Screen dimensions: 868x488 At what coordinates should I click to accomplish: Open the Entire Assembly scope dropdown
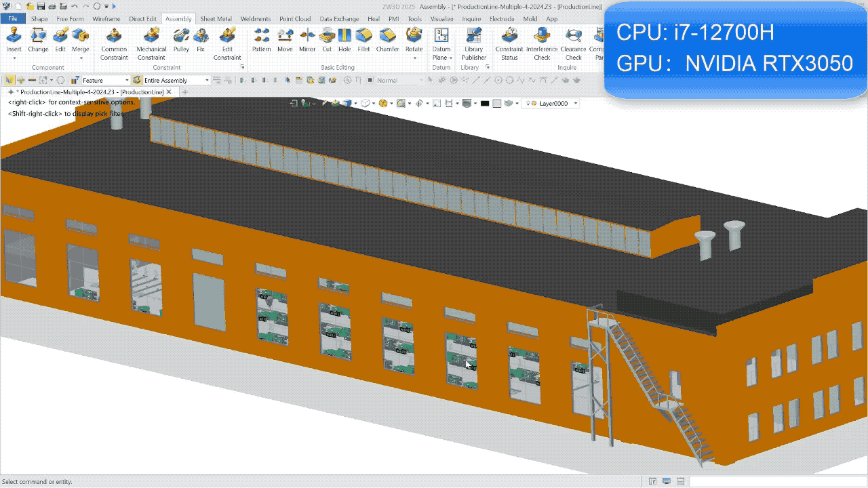click(177, 80)
